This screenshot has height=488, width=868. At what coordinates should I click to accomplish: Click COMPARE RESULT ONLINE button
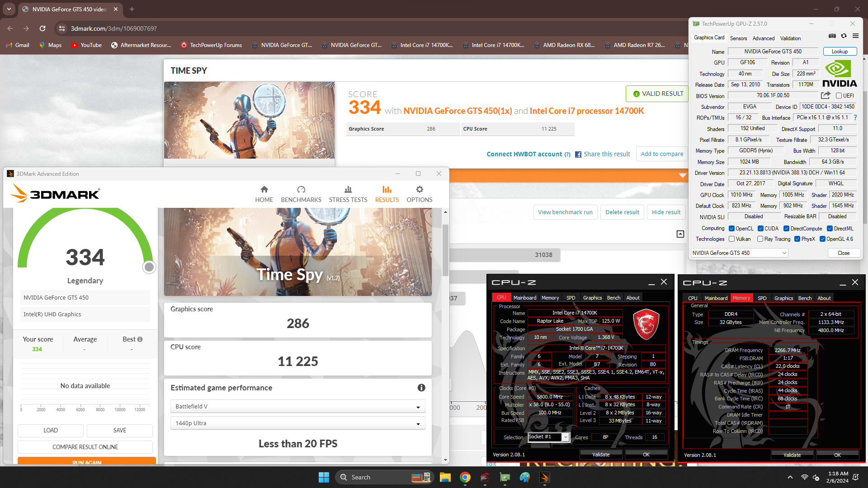(x=85, y=447)
